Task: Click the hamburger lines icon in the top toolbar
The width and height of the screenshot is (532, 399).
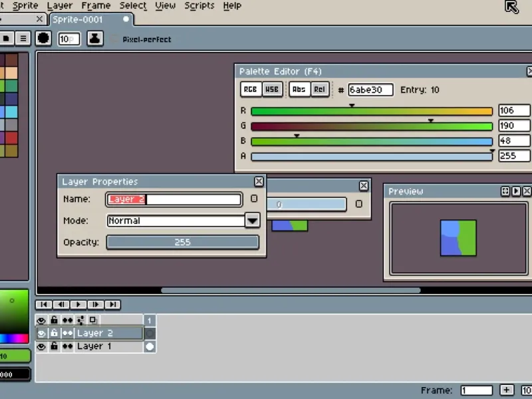Action: 23,39
